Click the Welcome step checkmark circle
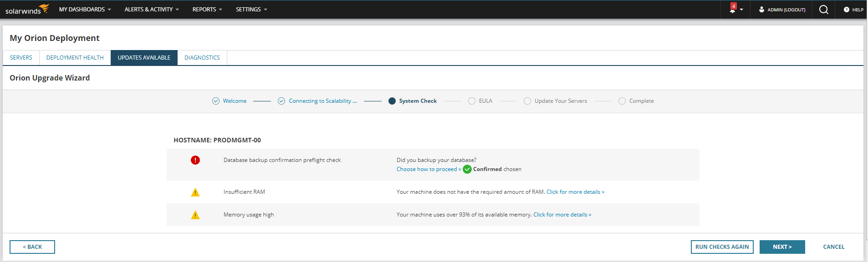This screenshot has height=262, width=868. (x=216, y=101)
